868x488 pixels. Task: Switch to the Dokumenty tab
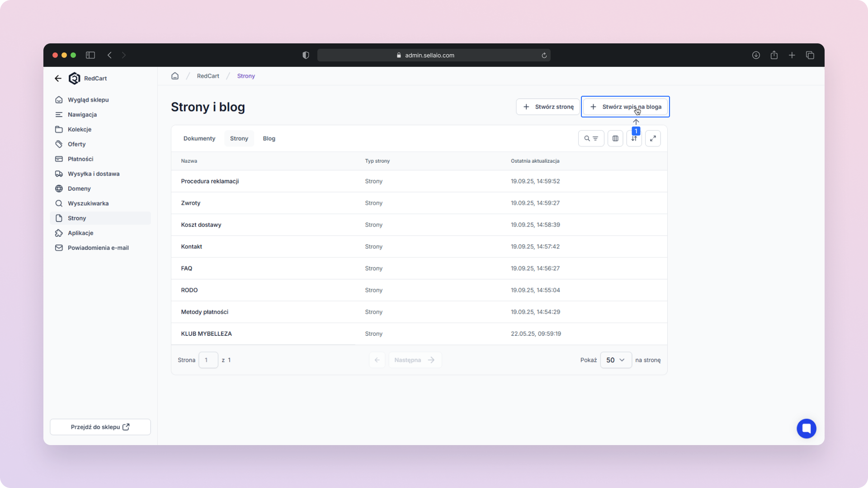pos(199,138)
